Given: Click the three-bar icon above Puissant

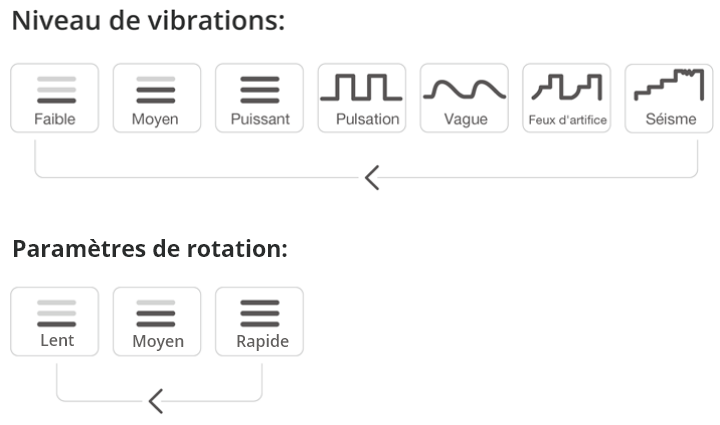Looking at the screenshot, I should [x=259, y=90].
